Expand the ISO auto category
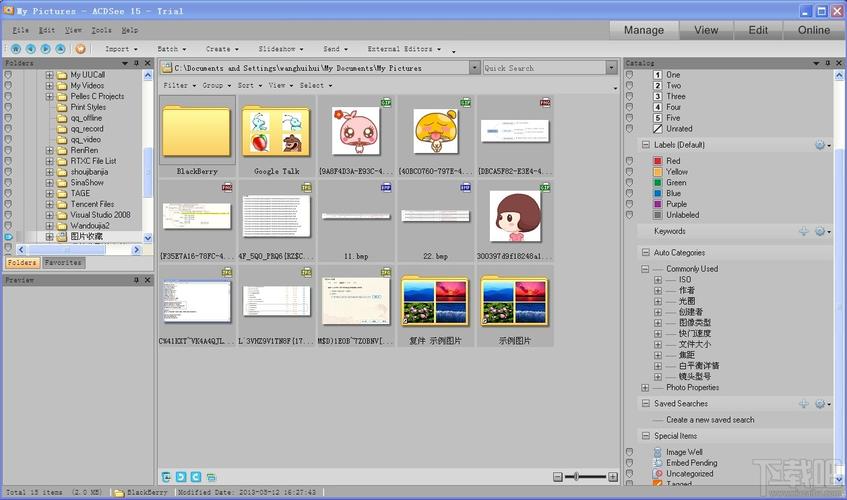This screenshot has height=500, width=847. pyautogui.click(x=657, y=280)
